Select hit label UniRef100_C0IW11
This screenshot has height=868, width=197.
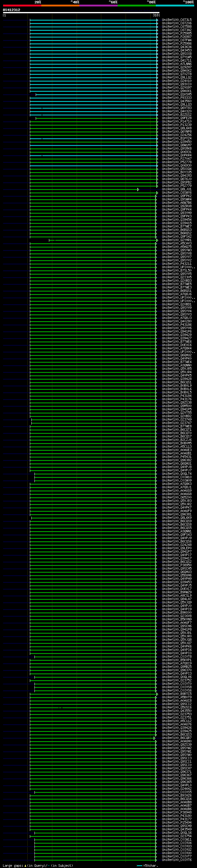coord(176,839)
